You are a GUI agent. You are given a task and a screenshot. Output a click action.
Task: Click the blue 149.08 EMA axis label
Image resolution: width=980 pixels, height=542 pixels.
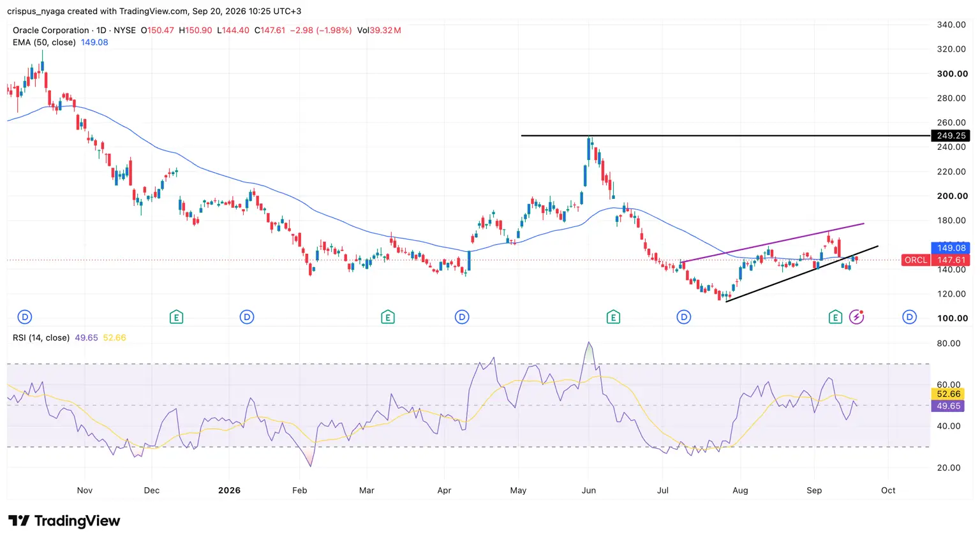click(x=951, y=248)
